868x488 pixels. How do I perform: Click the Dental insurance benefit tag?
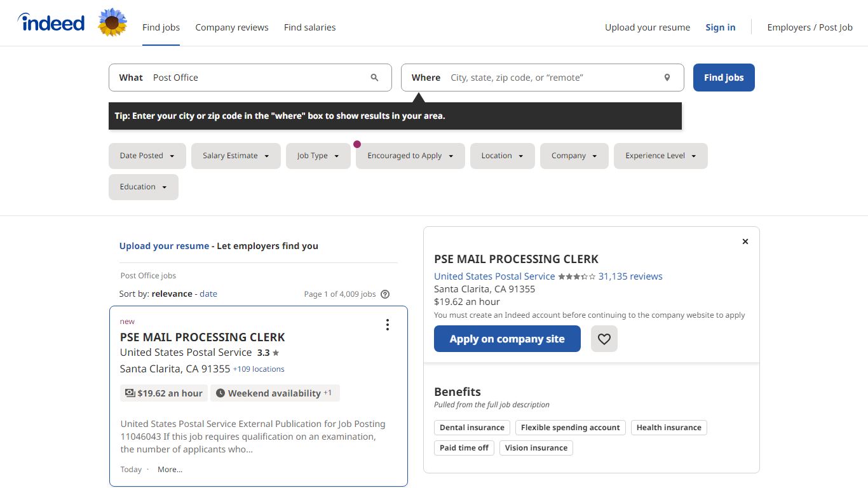point(472,428)
